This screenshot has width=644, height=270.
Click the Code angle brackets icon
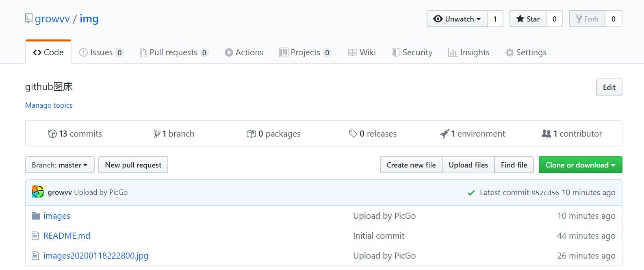click(x=37, y=52)
